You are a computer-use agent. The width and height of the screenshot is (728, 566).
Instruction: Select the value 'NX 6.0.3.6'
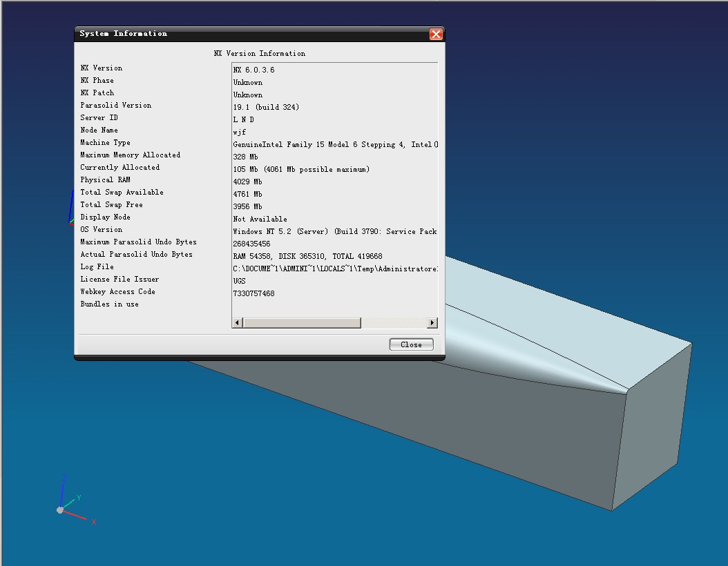coord(253,70)
